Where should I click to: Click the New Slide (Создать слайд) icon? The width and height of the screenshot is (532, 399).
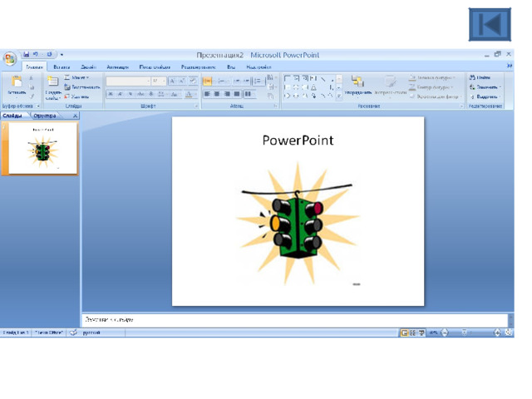(52, 81)
